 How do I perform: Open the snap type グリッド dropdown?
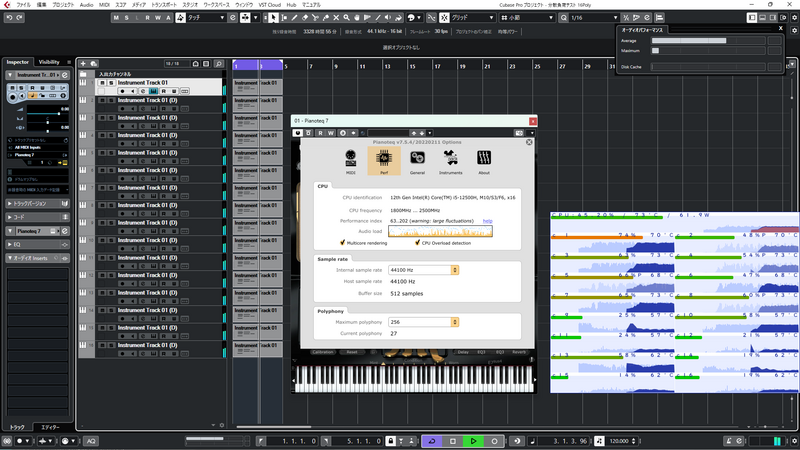coord(472,18)
